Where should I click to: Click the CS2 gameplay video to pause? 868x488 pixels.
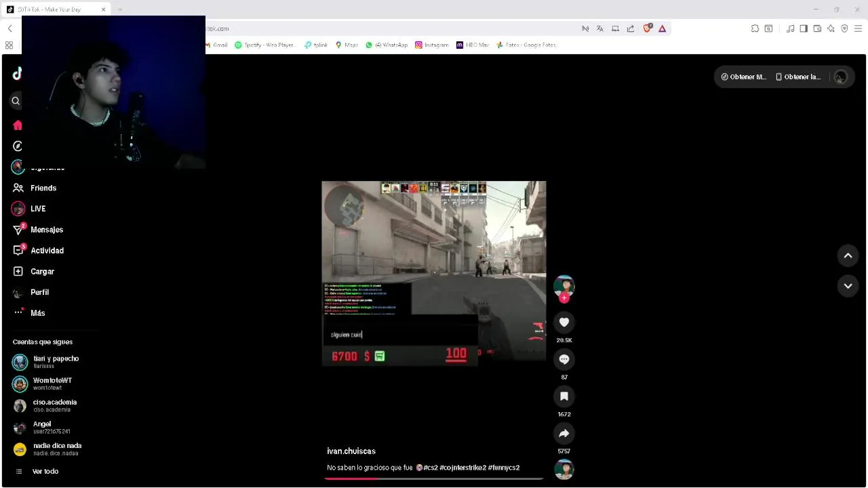click(434, 273)
